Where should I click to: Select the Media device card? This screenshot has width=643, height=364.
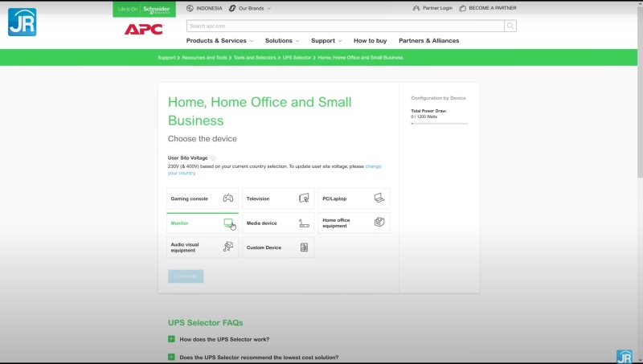click(278, 223)
